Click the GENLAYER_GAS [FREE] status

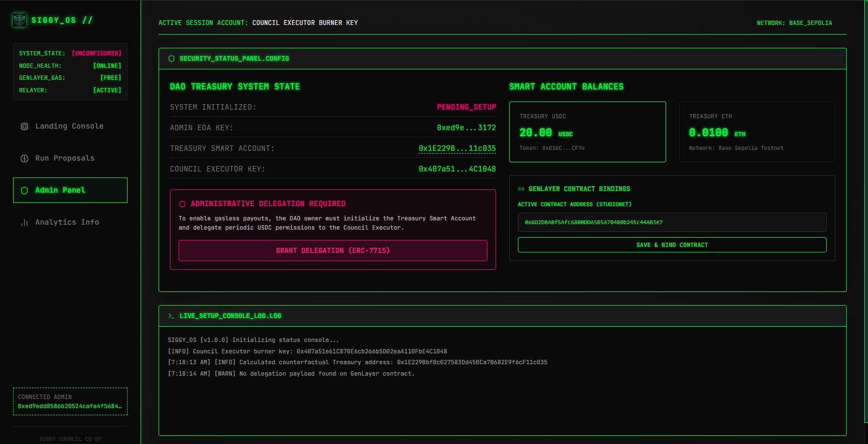tap(111, 78)
